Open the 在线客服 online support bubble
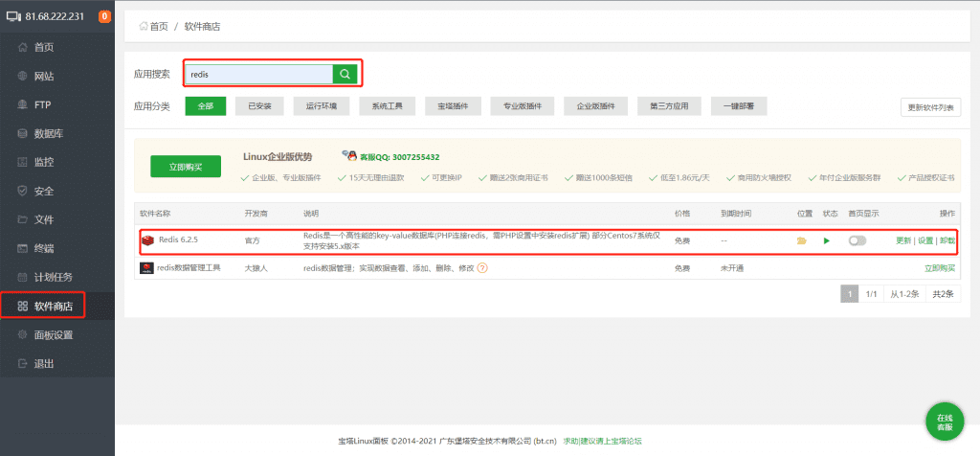 point(944,422)
